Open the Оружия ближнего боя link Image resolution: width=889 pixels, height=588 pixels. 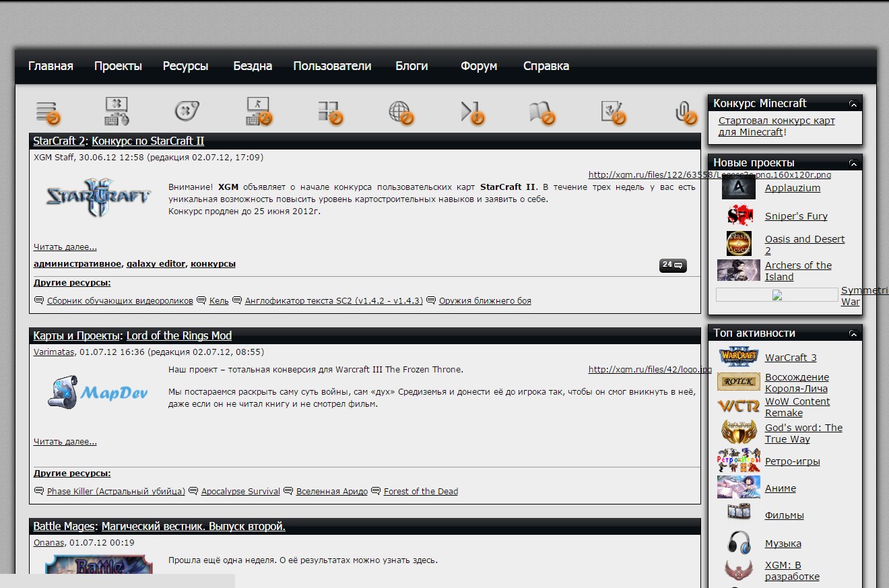tap(485, 301)
